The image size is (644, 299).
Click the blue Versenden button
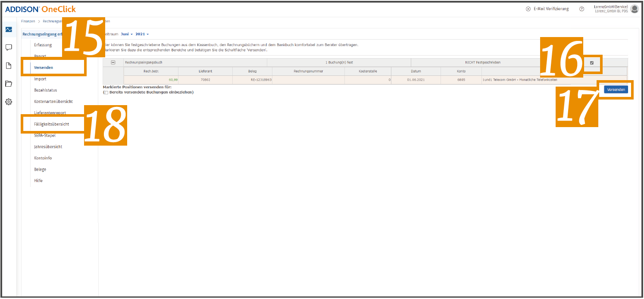[616, 90]
